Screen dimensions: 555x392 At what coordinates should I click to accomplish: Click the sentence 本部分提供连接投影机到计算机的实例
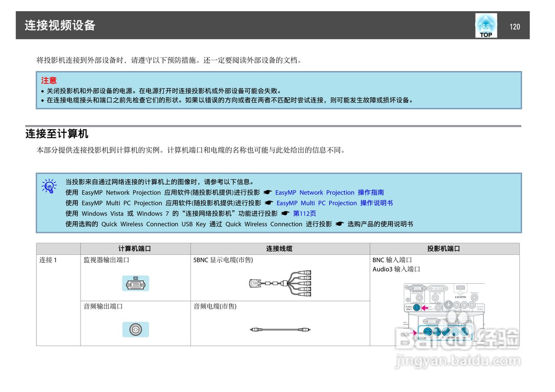(191, 150)
